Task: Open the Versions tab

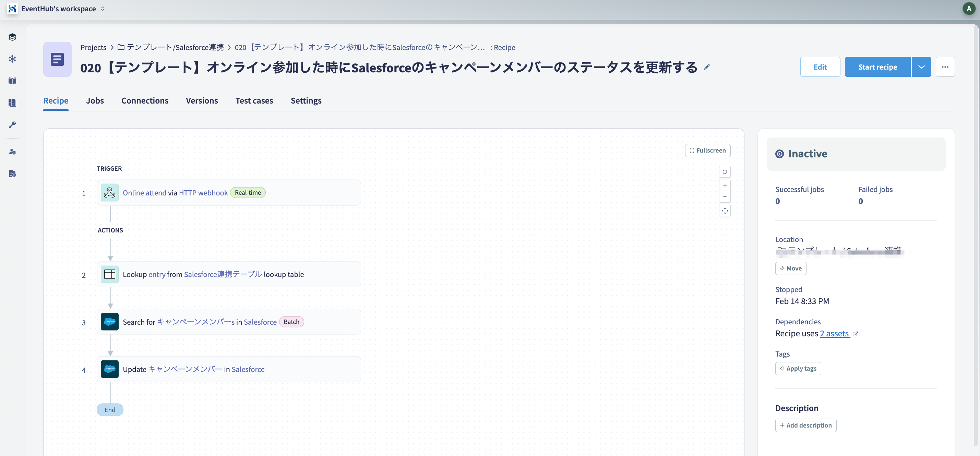Action: coord(202,100)
